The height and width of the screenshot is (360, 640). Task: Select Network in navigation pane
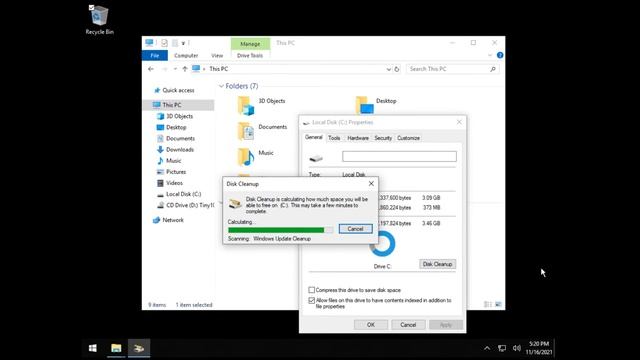point(173,220)
